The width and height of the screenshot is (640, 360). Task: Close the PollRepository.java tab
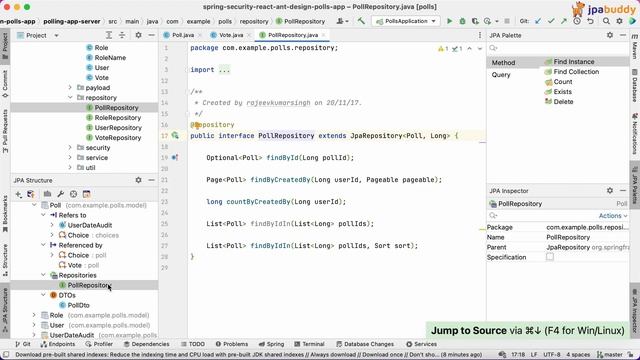[x=323, y=35]
